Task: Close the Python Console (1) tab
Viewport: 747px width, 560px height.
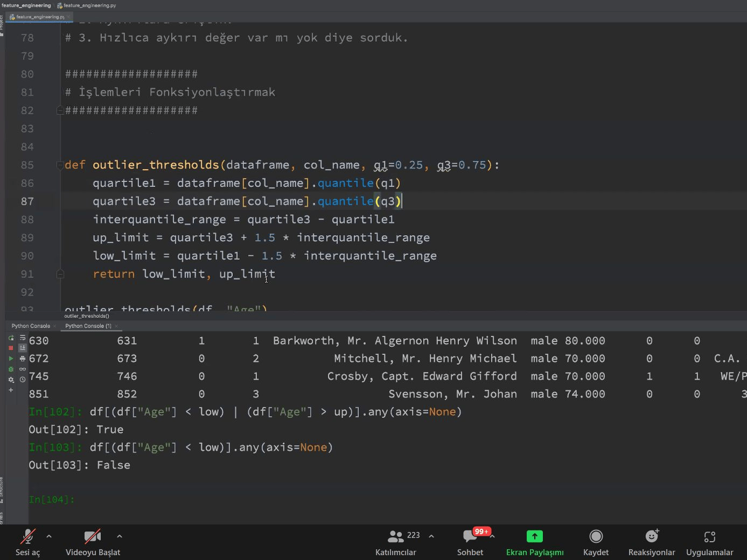Action: coord(116,326)
